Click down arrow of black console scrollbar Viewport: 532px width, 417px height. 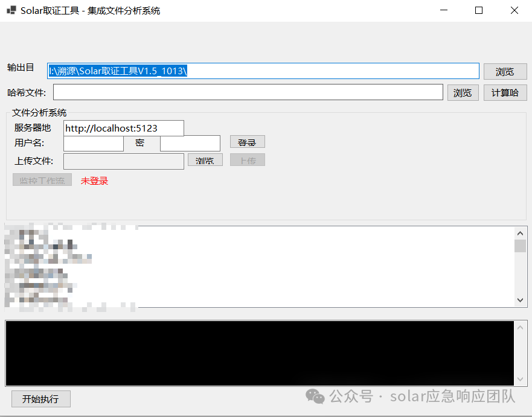(520, 379)
